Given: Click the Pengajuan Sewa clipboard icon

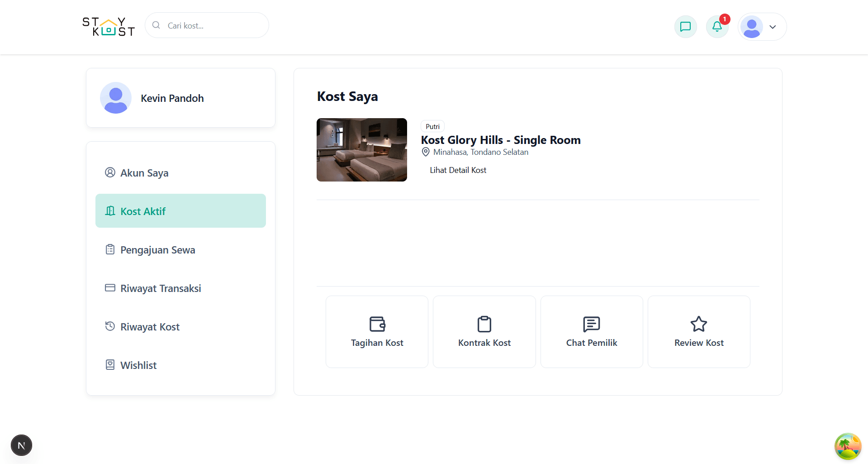Looking at the screenshot, I should coord(110,249).
